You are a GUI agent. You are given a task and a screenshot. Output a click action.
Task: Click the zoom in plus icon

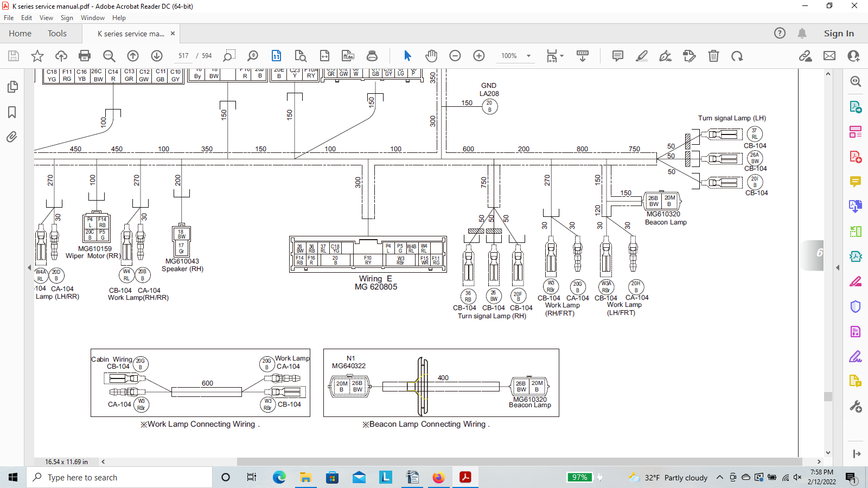click(479, 56)
